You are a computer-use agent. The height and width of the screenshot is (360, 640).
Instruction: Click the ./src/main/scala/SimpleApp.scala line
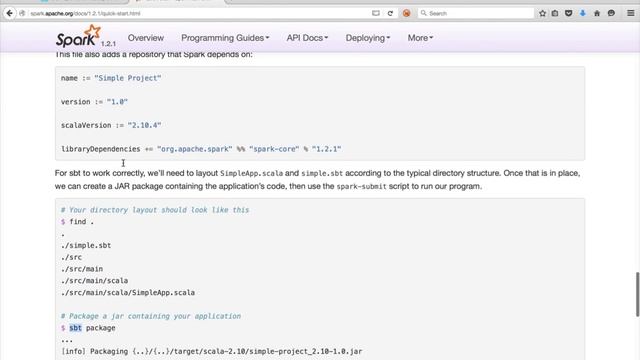pos(128,293)
